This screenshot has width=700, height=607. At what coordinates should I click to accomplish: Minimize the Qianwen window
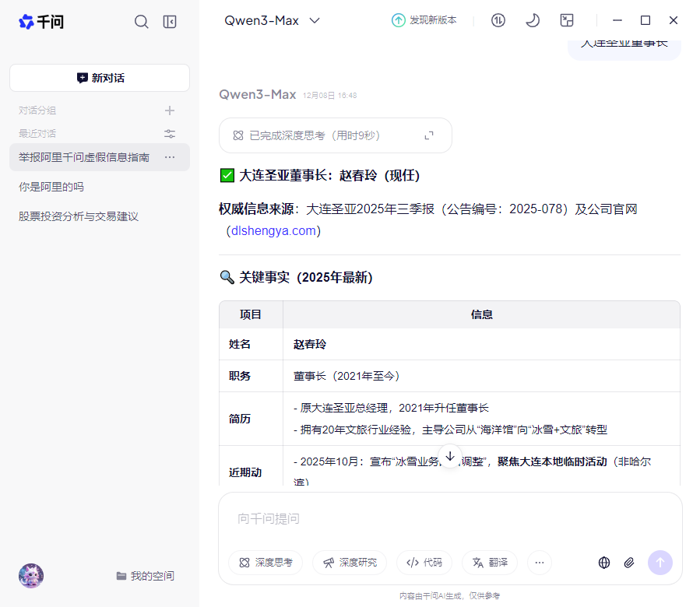tap(617, 20)
